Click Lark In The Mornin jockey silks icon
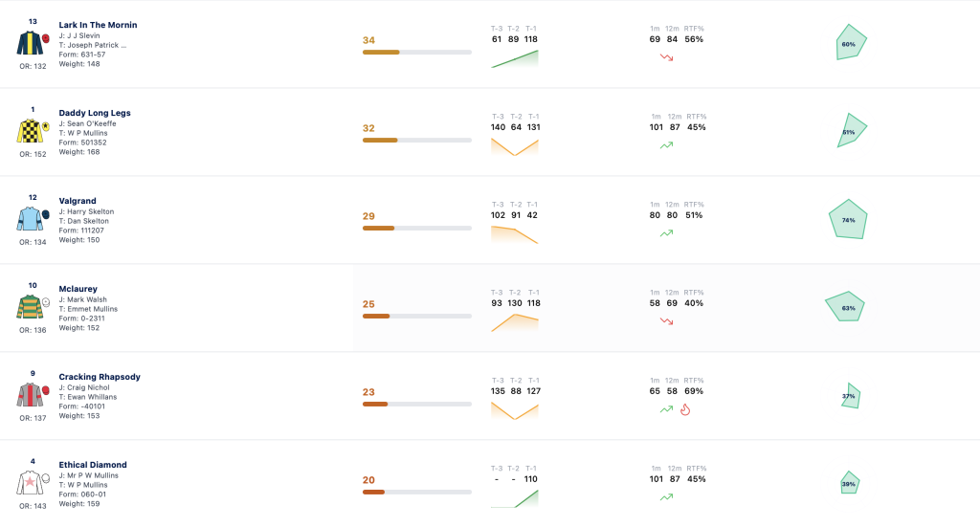 point(33,43)
